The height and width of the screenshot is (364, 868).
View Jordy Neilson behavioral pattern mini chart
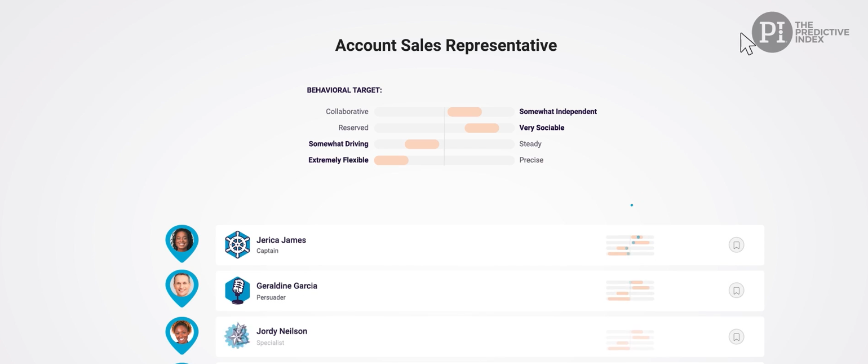coord(630,340)
